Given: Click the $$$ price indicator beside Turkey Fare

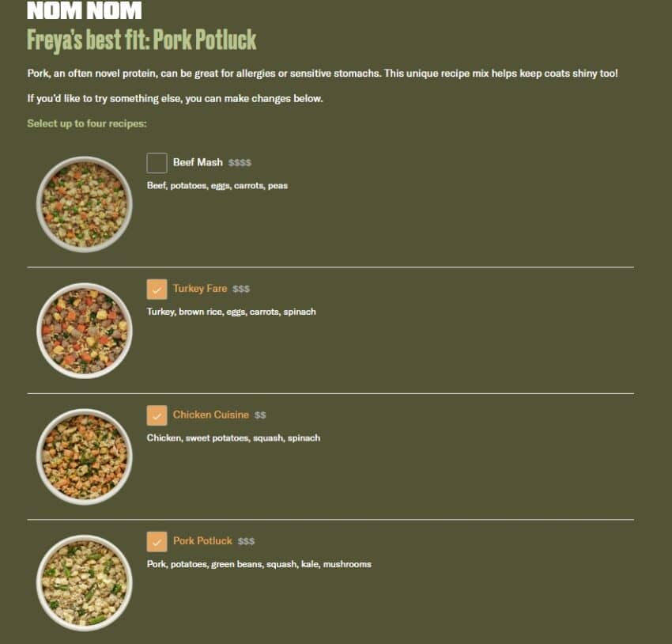Looking at the screenshot, I should (241, 289).
